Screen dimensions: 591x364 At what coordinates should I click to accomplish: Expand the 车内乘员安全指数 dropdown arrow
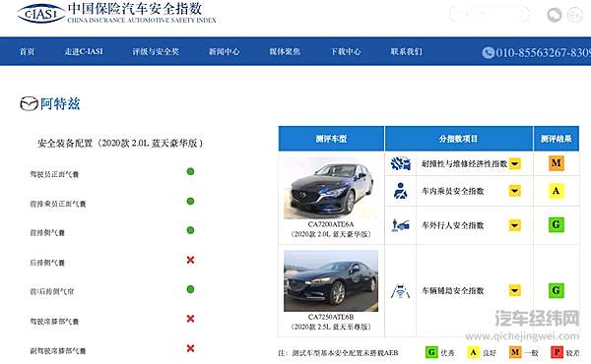pyautogui.click(x=515, y=191)
